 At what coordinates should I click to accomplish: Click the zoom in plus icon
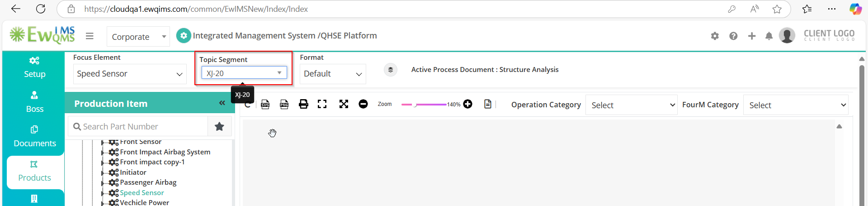(468, 104)
